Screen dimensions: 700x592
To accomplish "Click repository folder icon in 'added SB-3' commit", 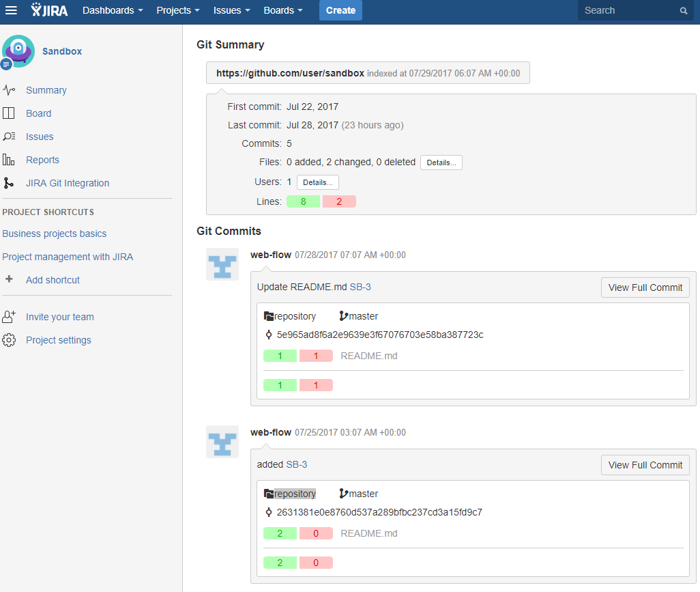I will click(x=268, y=494).
